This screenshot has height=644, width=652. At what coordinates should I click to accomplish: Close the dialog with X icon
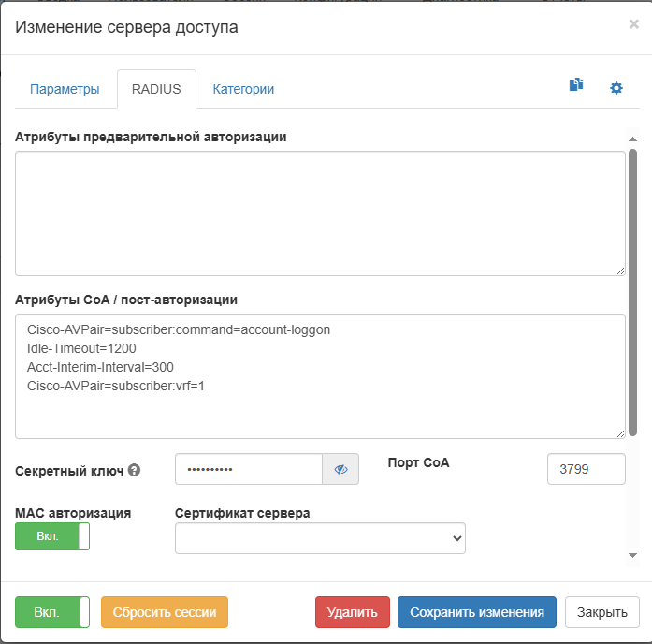click(633, 24)
